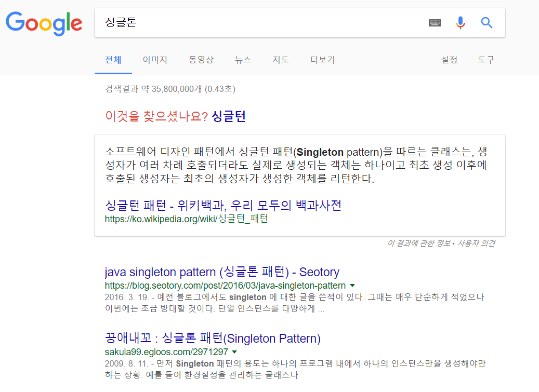Screen dimensions: 539x392
Task: Open 싱글턴 패턴 위키백과 link
Action: 223,205
